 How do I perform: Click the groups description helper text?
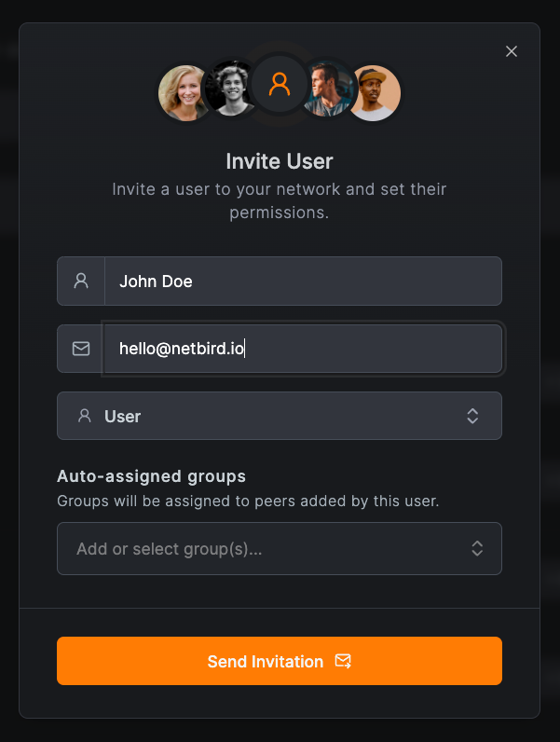[248, 501]
